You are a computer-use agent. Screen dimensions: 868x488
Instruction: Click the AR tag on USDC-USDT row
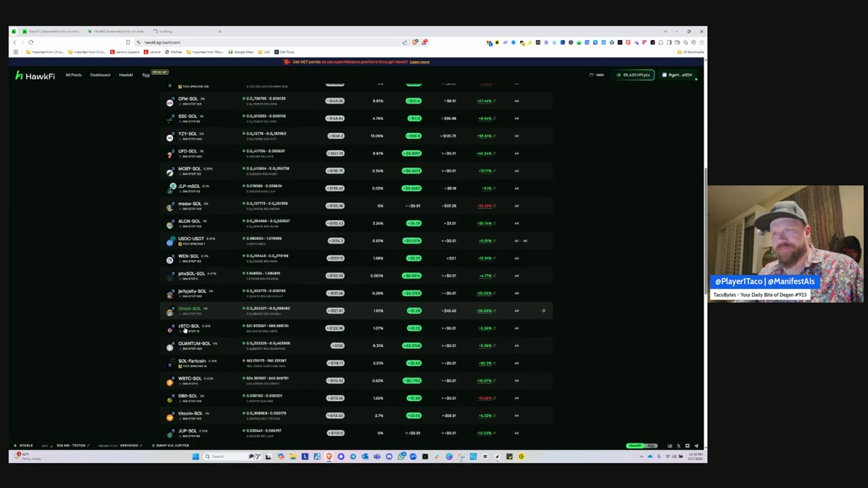(525, 241)
